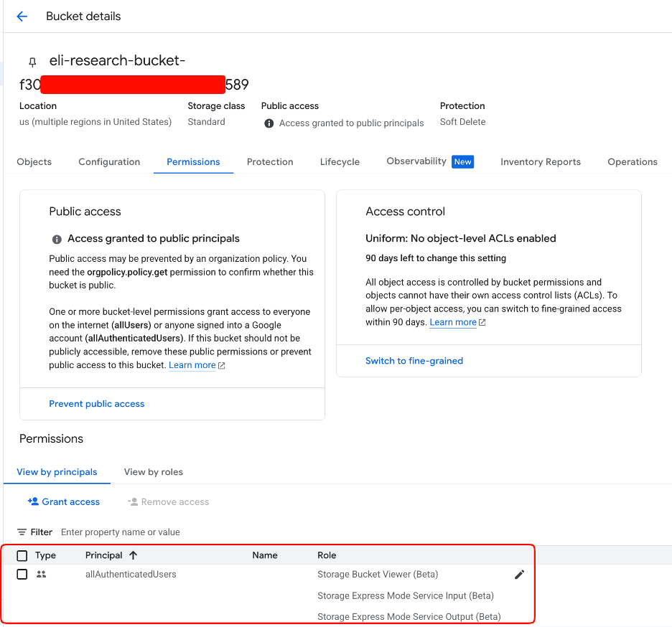
Task: Click the pin icon beside bucket name
Action: [32, 62]
